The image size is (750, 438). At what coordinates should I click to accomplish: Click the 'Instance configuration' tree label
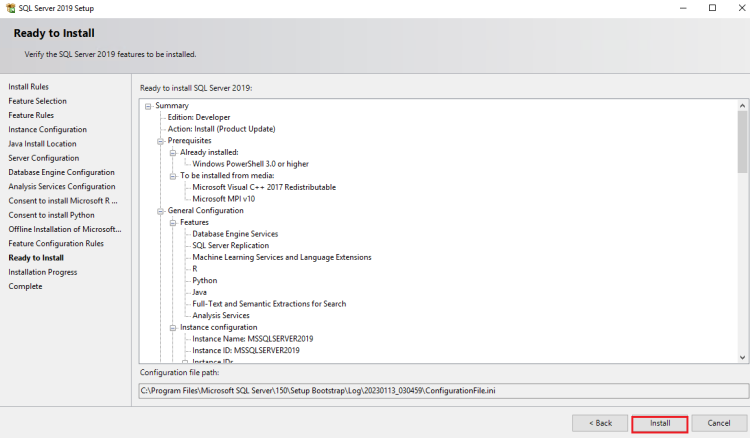point(219,328)
